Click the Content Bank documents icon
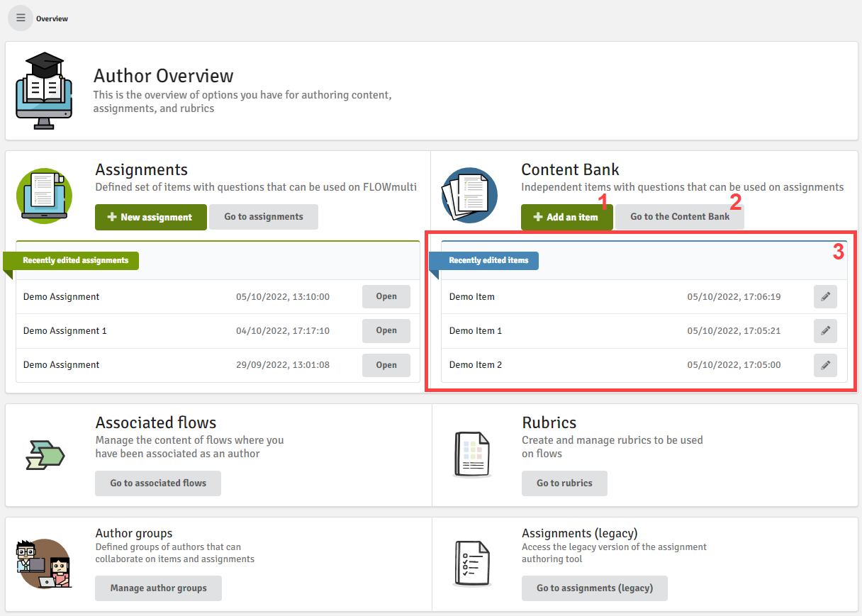This screenshot has height=616, width=862. click(x=469, y=196)
